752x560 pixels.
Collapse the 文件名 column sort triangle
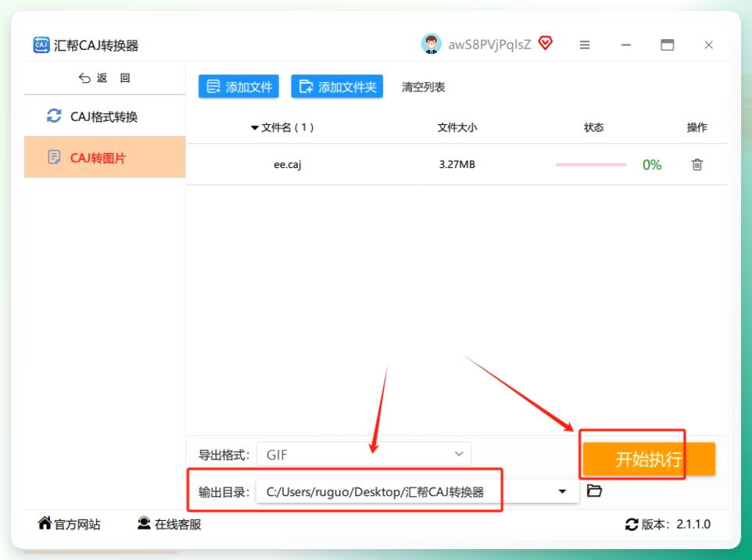[x=255, y=128]
